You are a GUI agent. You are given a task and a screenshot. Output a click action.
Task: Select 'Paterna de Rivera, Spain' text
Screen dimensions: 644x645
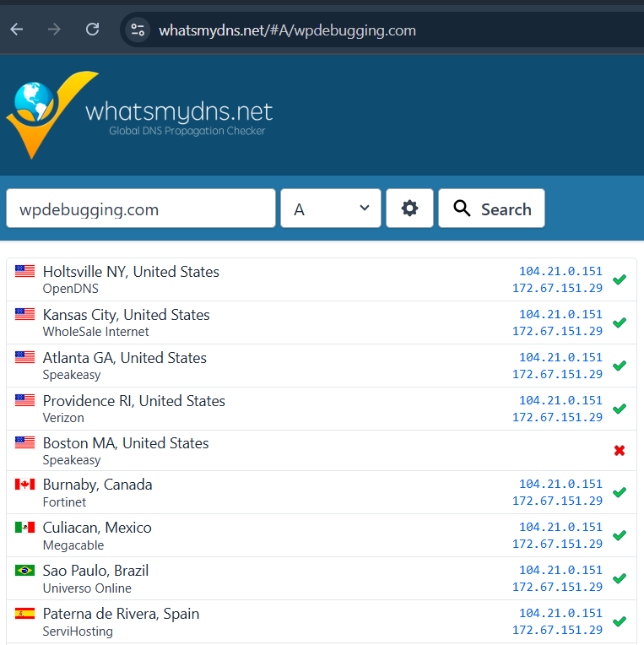click(121, 614)
